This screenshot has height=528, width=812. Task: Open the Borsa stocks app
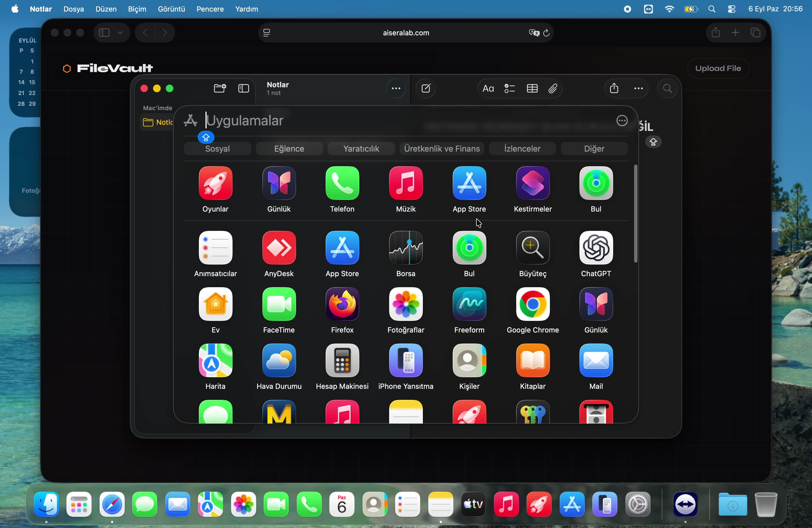tap(406, 248)
